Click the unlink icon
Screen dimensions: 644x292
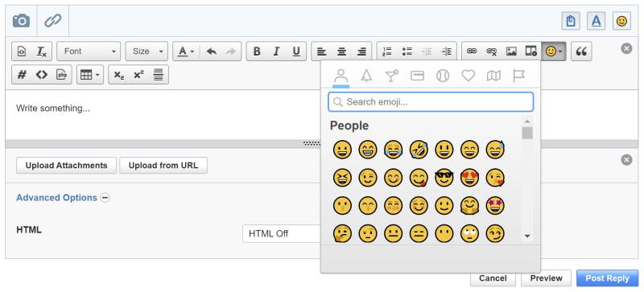point(492,51)
